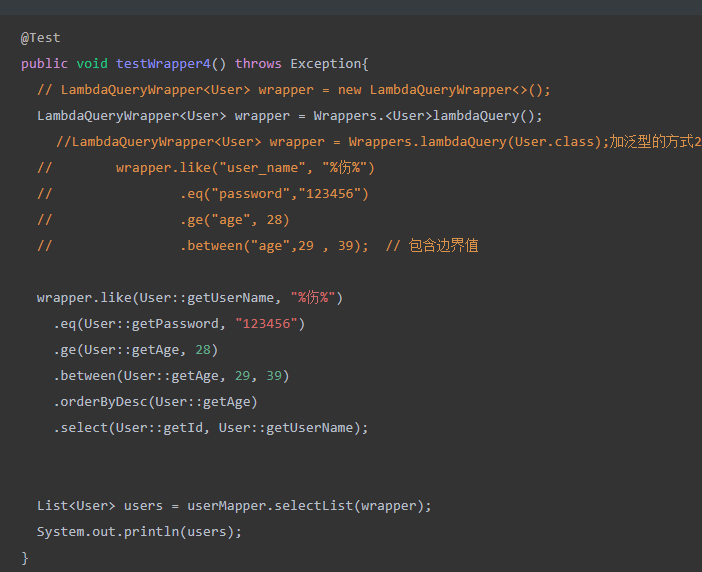The image size is (702, 572).
Task: Click the green number 28
Action: click(203, 349)
